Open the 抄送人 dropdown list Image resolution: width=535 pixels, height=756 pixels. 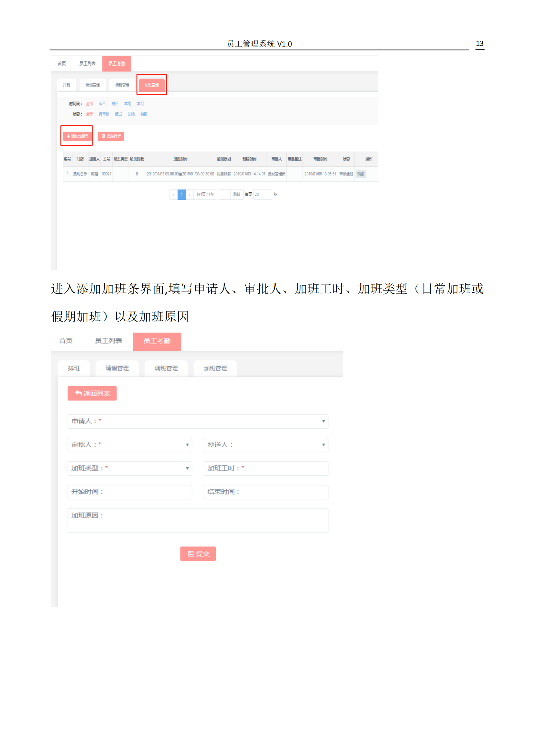(266, 445)
